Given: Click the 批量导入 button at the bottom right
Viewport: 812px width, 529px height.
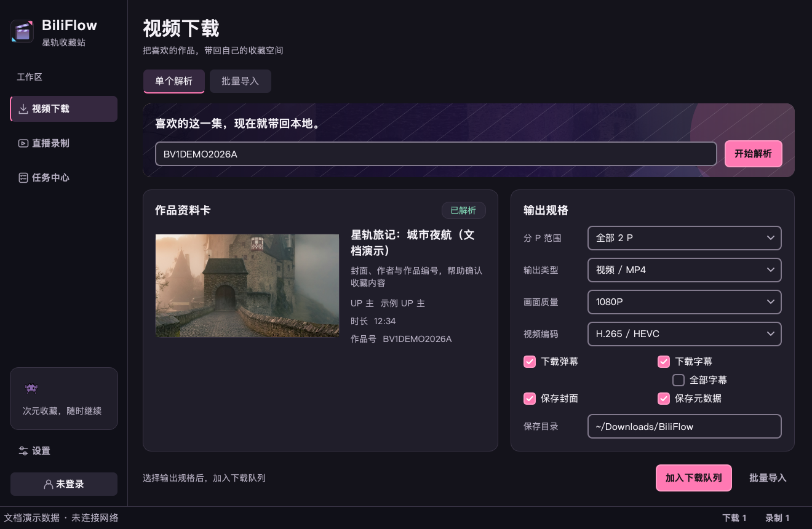Looking at the screenshot, I should coord(768,478).
